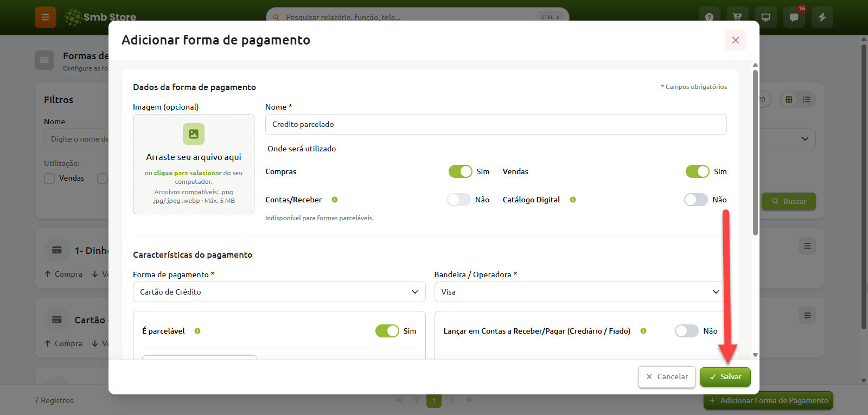
Task: Click 'clique para selecionar' upload link
Action: coord(188,173)
